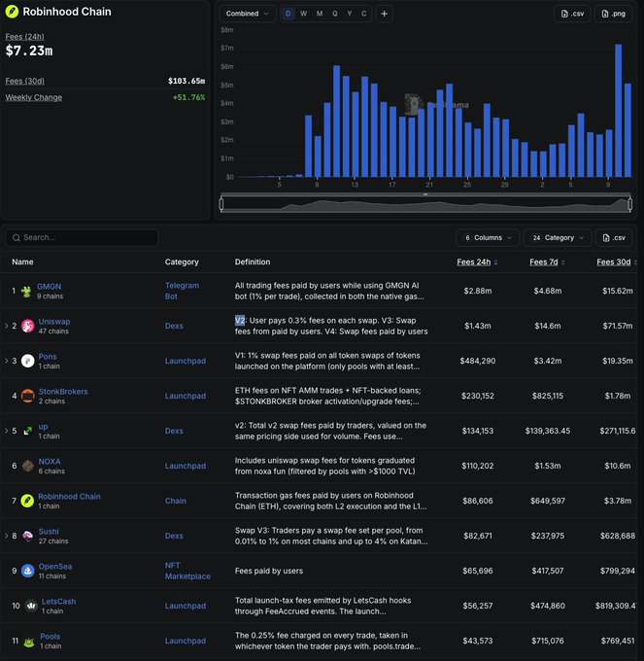The height and width of the screenshot is (661, 644).
Task: Switch chart to Yearly (Y) interval
Action: (x=349, y=14)
